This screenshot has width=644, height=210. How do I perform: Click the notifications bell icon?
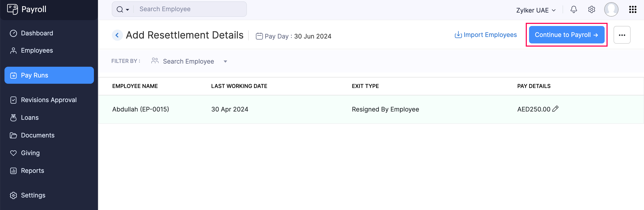pos(574,9)
